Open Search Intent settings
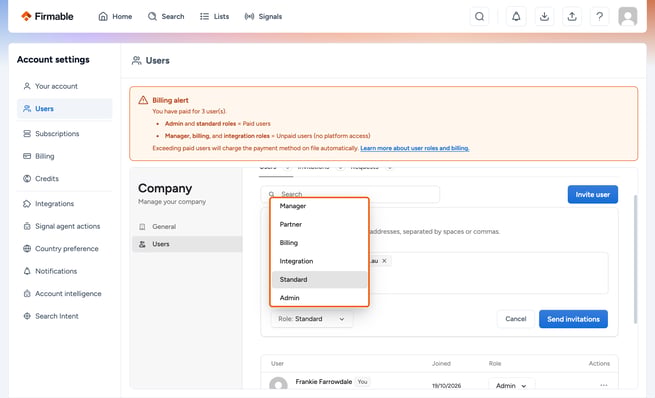 tap(64, 317)
